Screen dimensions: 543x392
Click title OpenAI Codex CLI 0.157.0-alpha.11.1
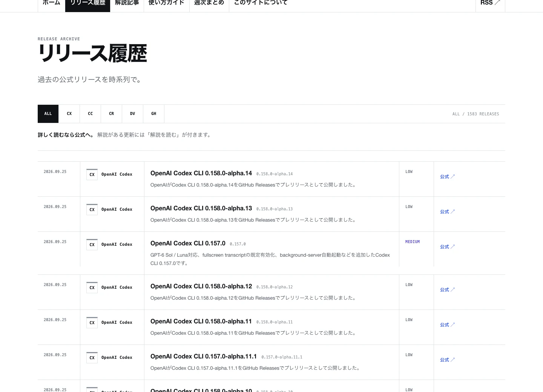tap(204, 357)
